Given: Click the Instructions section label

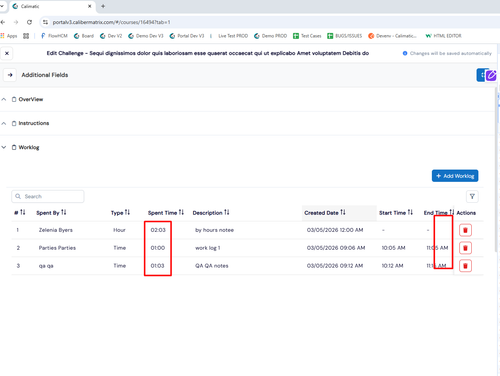Looking at the screenshot, I should [34, 123].
